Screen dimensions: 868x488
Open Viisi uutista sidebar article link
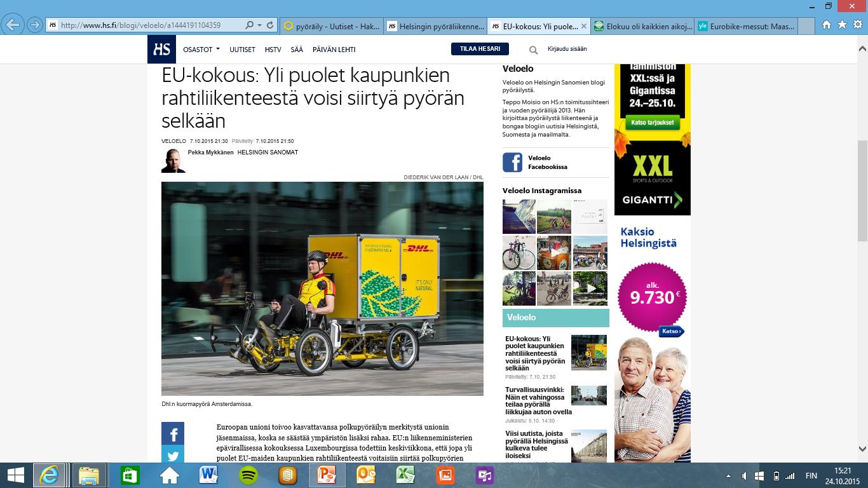click(537, 444)
